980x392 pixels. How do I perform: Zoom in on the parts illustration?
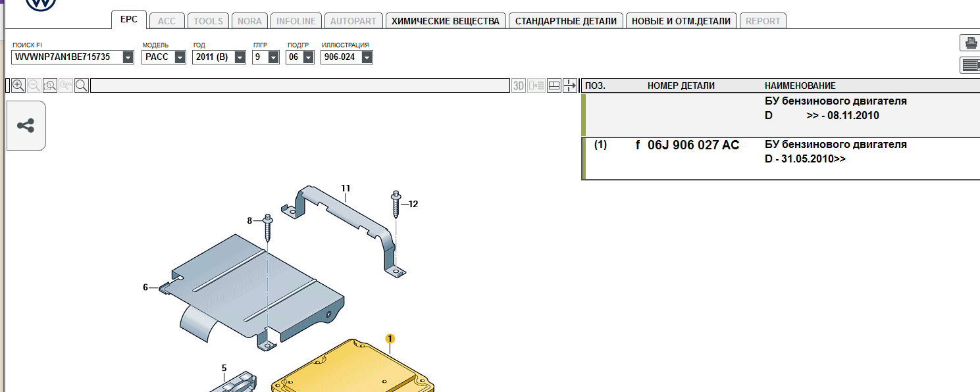pos(18,86)
